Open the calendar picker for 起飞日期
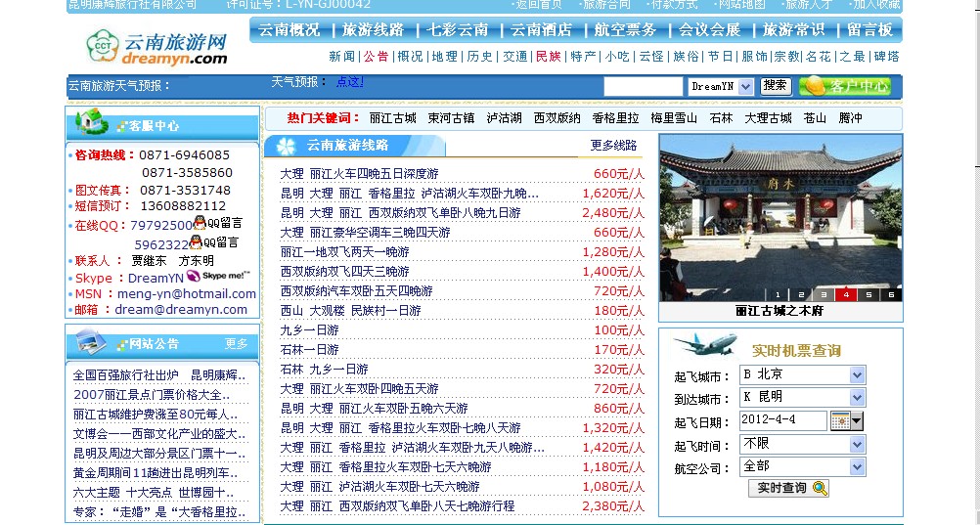This screenshot has width=980, height=525. pyautogui.click(x=847, y=420)
